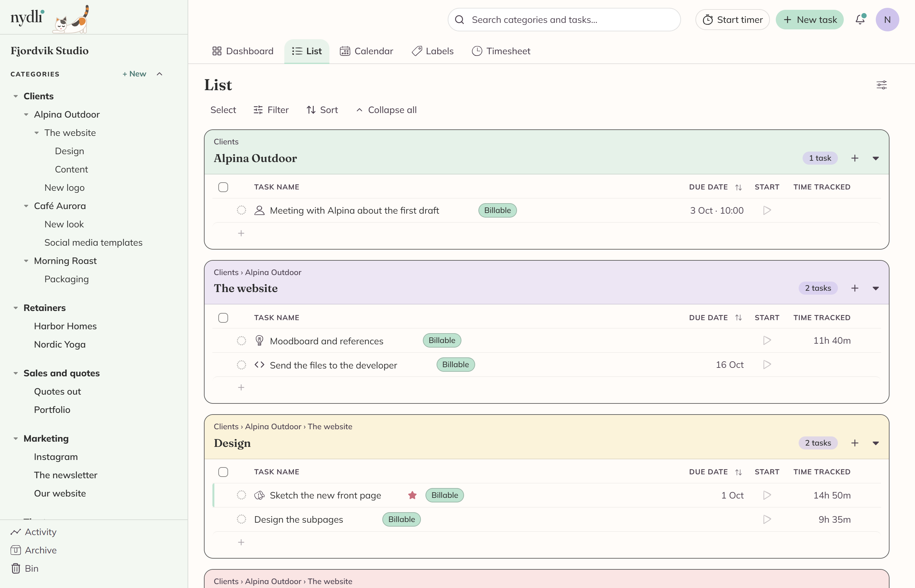Image resolution: width=915 pixels, height=588 pixels.
Task: Sort The website table by due date
Action: [738, 318]
